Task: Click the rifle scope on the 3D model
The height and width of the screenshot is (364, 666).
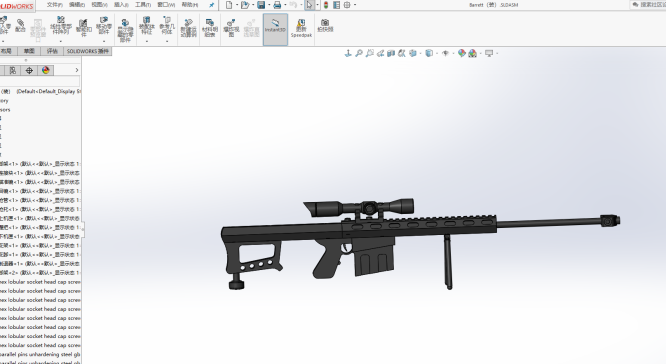Action: click(359, 207)
